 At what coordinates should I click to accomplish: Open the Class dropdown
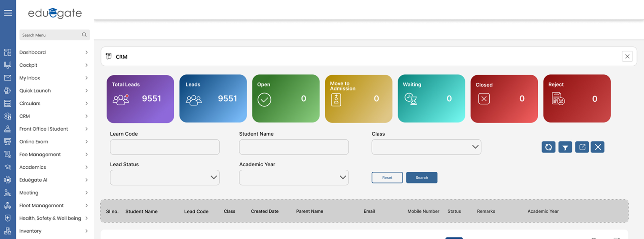point(426,147)
